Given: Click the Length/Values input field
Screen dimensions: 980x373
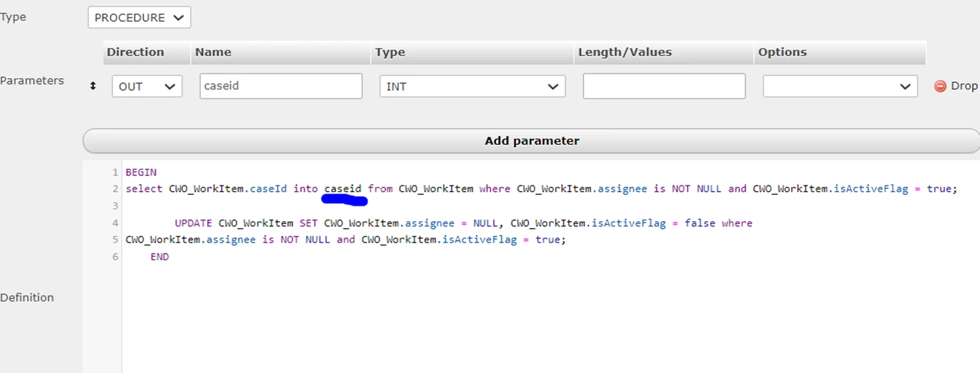Looking at the screenshot, I should point(664,86).
